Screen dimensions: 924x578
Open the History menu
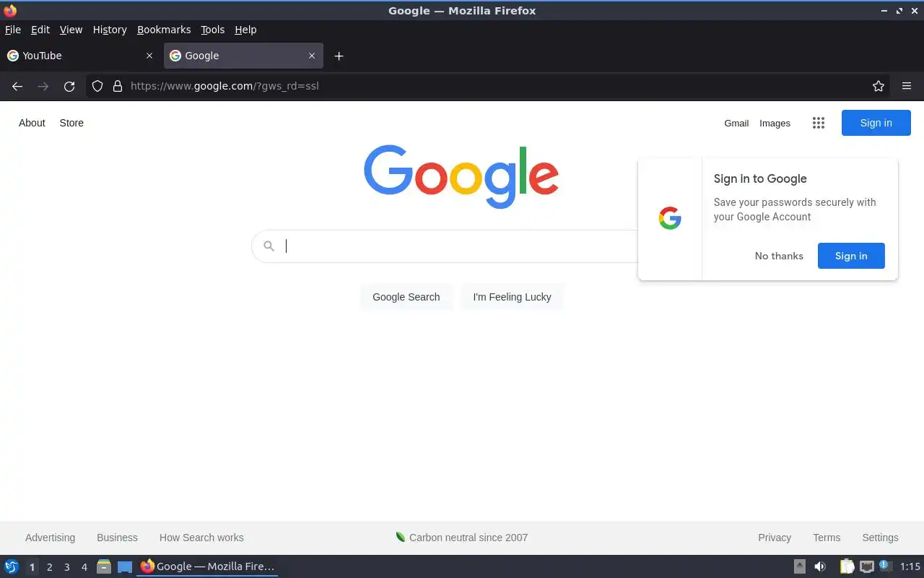click(x=110, y=30)
